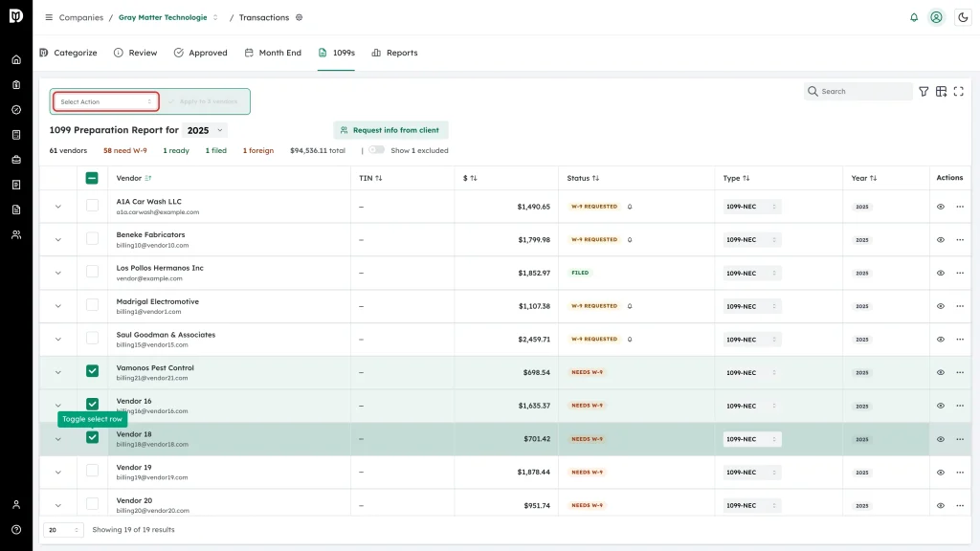Uncheck the Vamonos Pest Control checkbox
Image resolution: width=980 pixels, height=551 pixels.
[x=92, y=371]
